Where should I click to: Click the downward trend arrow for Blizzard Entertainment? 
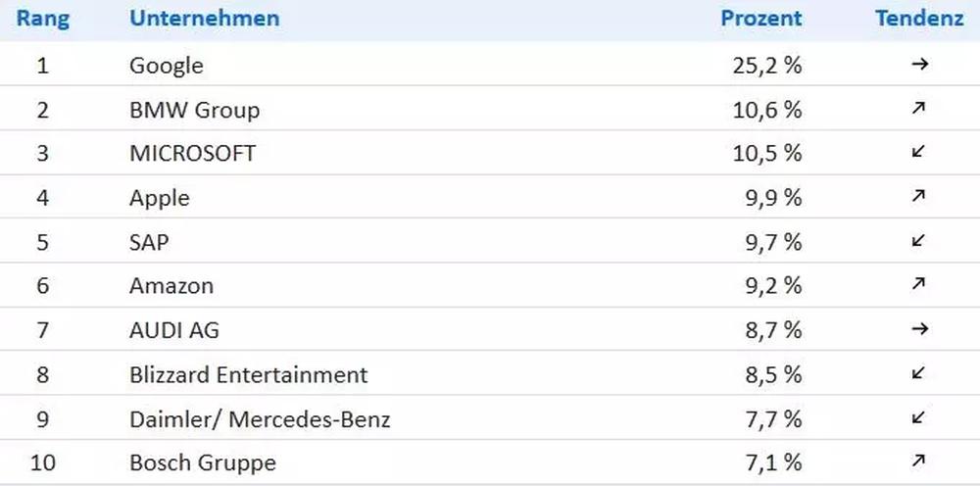point(918,373)
